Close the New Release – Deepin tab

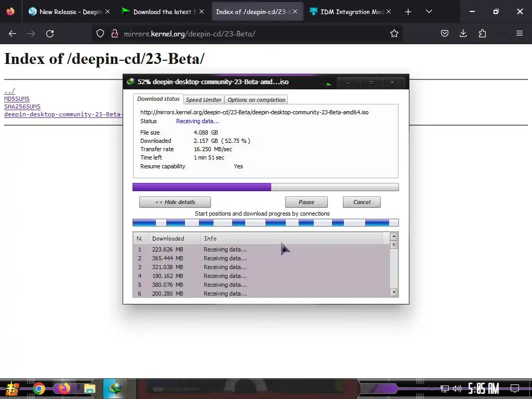click(108, 12)
